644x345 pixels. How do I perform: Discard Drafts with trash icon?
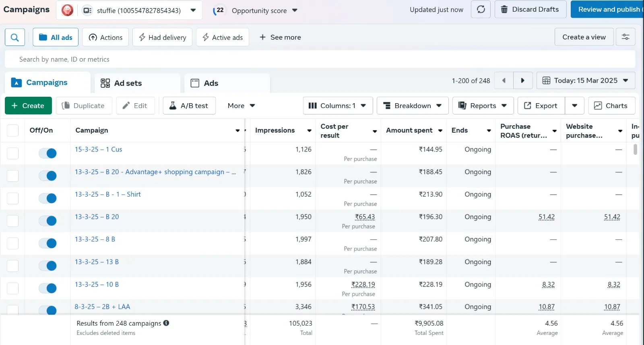pyautogui.click(x=530, y=9)
